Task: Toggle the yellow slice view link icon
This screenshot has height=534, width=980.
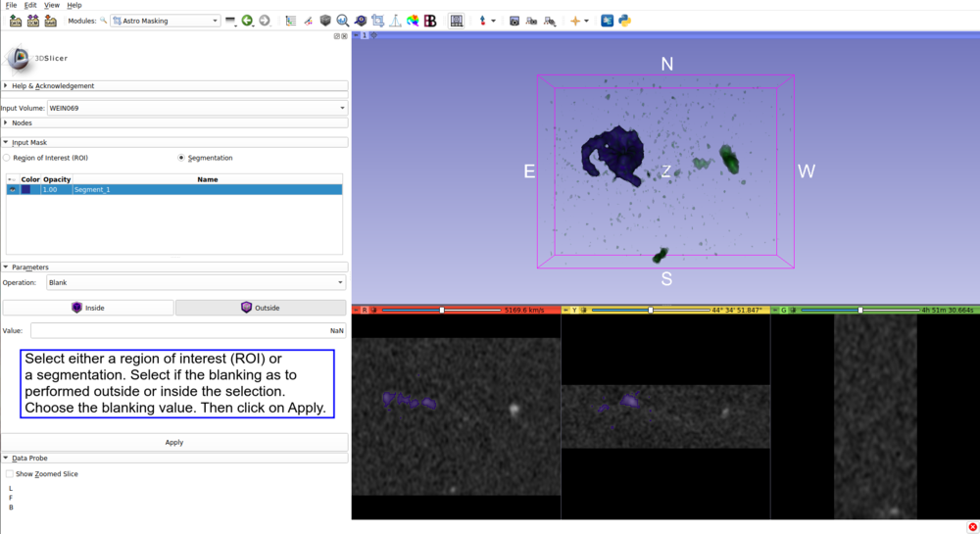Action: (582, 310)
